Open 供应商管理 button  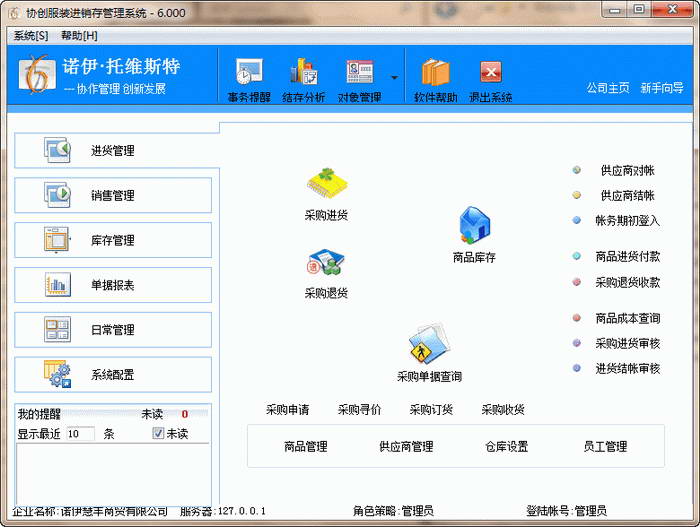point(406,447)
